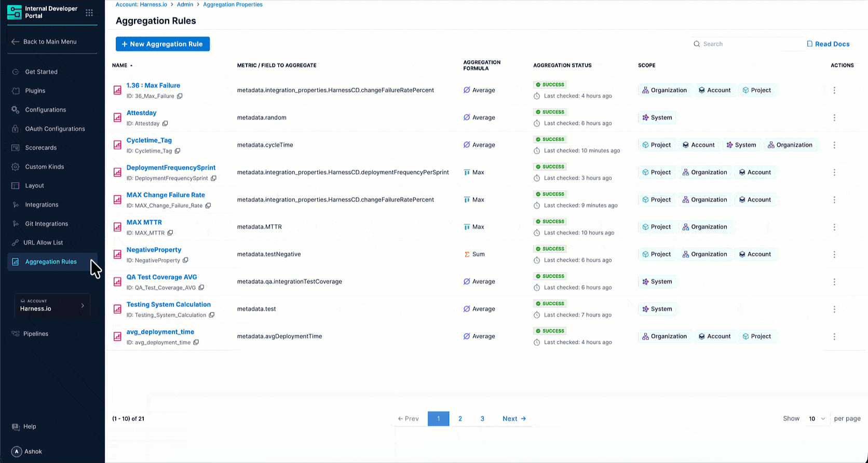Copy the avg_deployment_time ID
The height and width of the screenshot is (463, 868).
point(196,343)
